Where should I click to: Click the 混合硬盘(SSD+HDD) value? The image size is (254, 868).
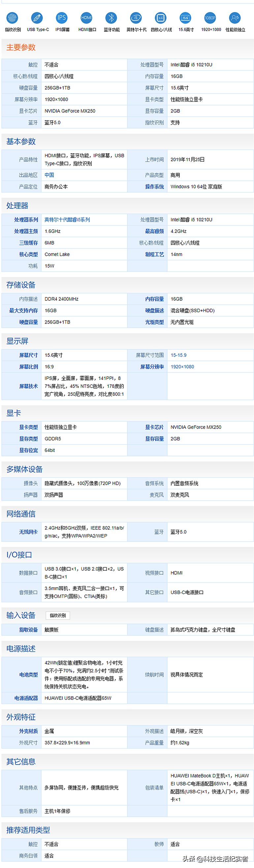192,311
